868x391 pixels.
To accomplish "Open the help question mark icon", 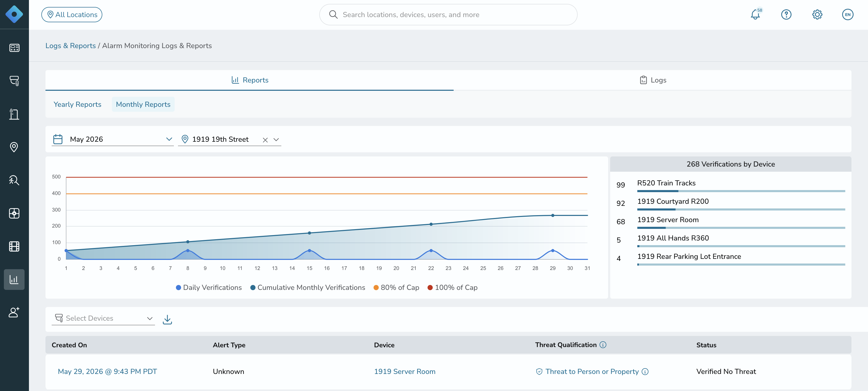I will coord(786,14).
